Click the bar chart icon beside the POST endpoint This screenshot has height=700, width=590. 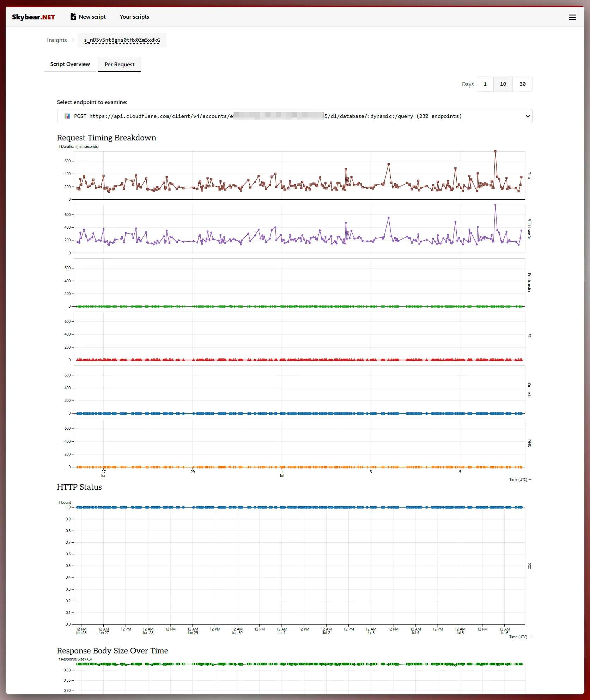(67, 116)
